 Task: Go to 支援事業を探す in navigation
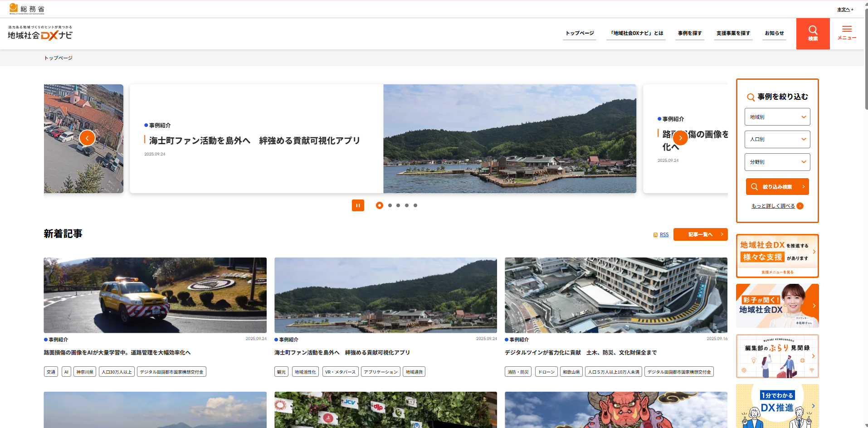[733, 33]
